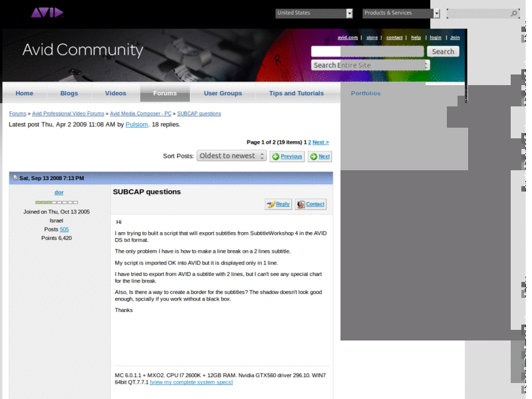Click the Contact person icon
532x399 pixels.
coord(301,204)
